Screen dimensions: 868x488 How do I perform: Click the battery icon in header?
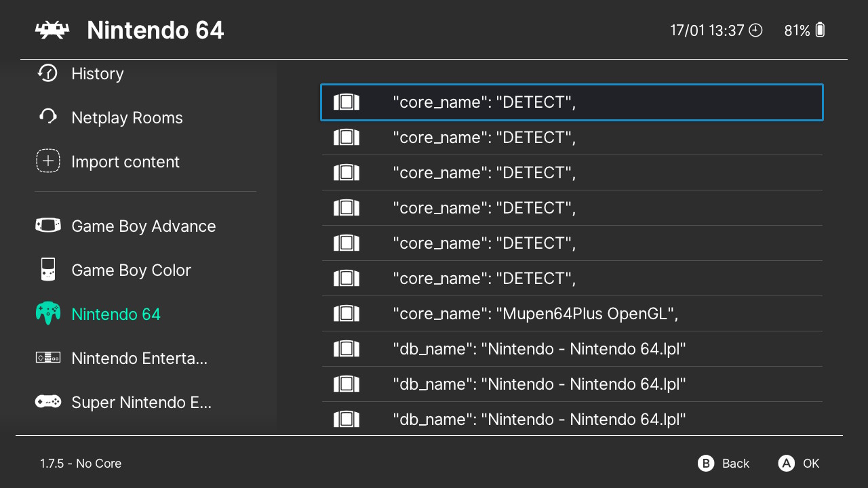pos(821,30)
